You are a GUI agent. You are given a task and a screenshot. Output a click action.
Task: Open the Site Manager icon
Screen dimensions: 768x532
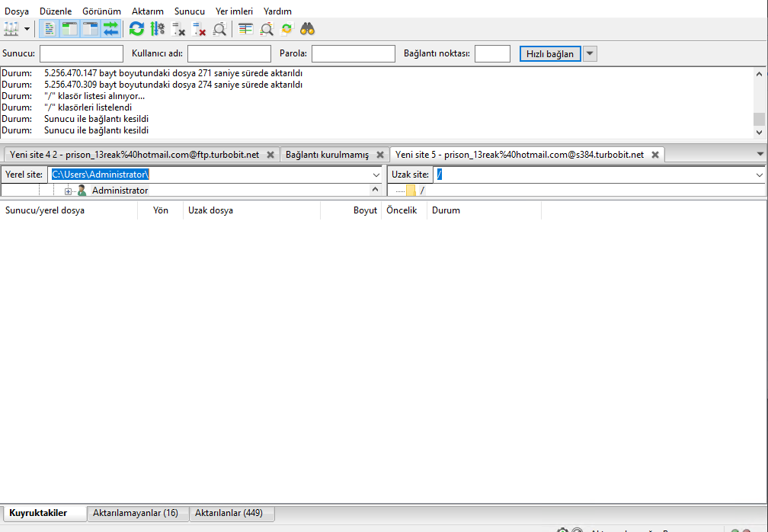pyautogui.click(x=11, y=29)
